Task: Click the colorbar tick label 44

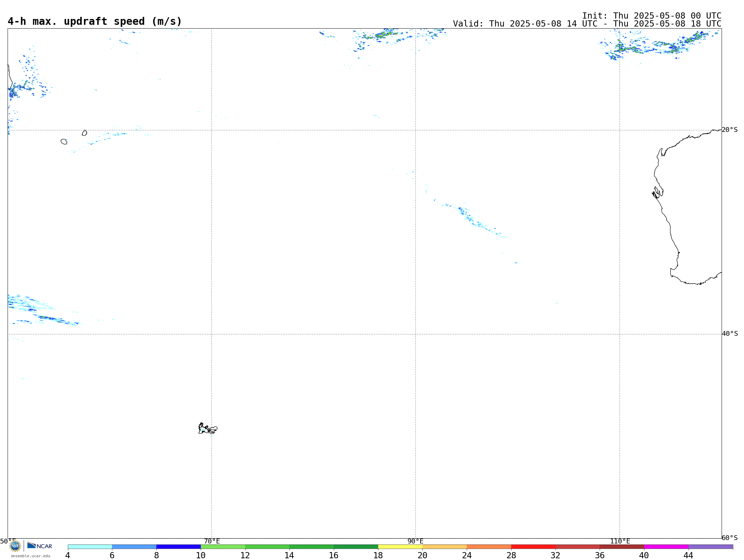Action: 688,555
